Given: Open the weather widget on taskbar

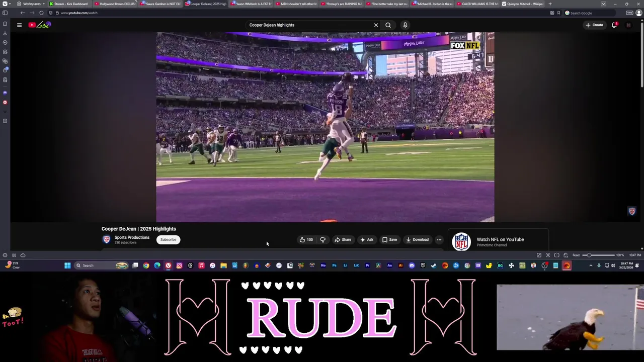Looking at the screenshot, I should (x=11, y=265).
